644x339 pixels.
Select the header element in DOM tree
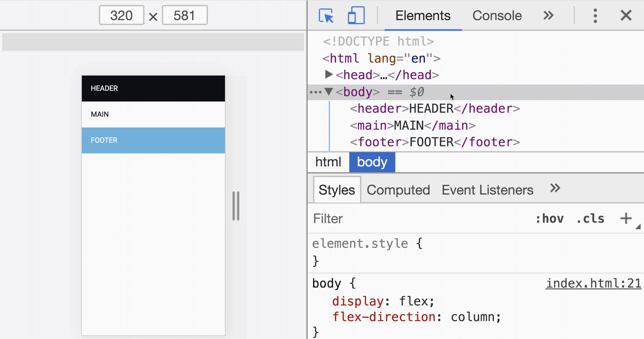click(434, 108)
